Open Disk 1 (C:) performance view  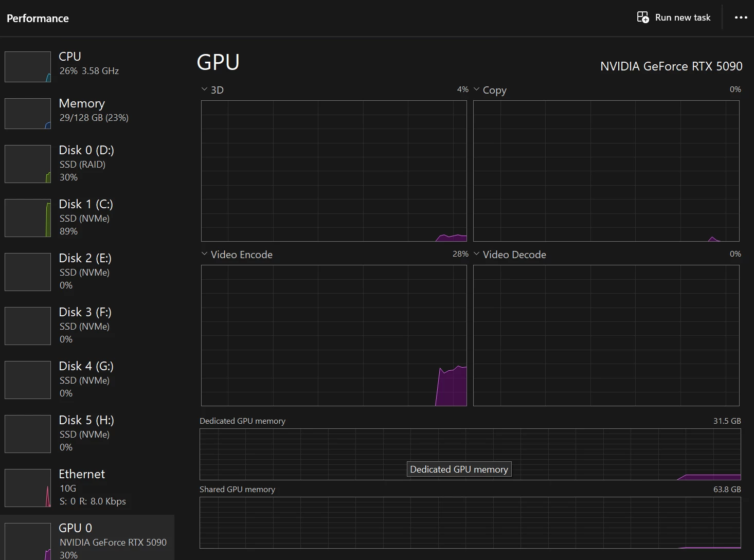[87, 218]
